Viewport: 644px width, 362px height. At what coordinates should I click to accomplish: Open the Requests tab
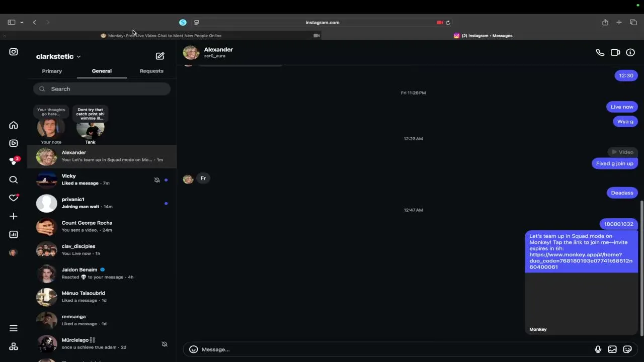(151, 71)
